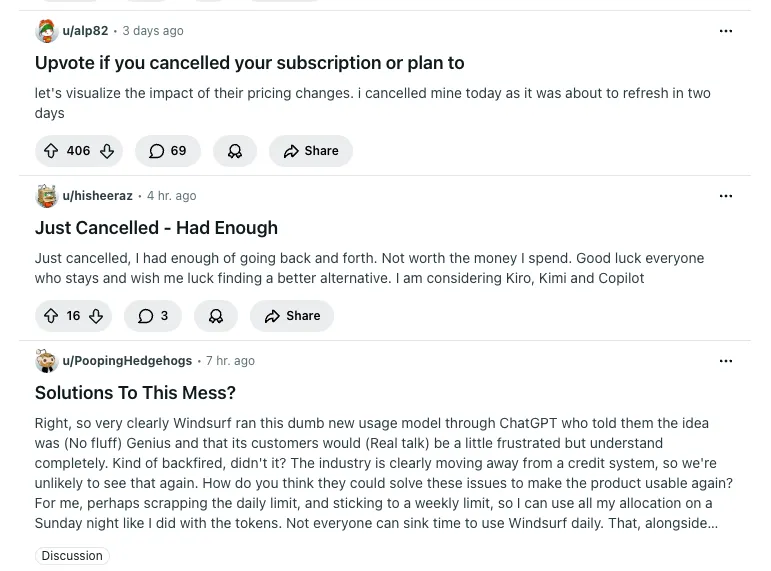The image size is (771, 571).
Task: Upvote the alp82 subscription cancellation post
Action: pos(51,151)
